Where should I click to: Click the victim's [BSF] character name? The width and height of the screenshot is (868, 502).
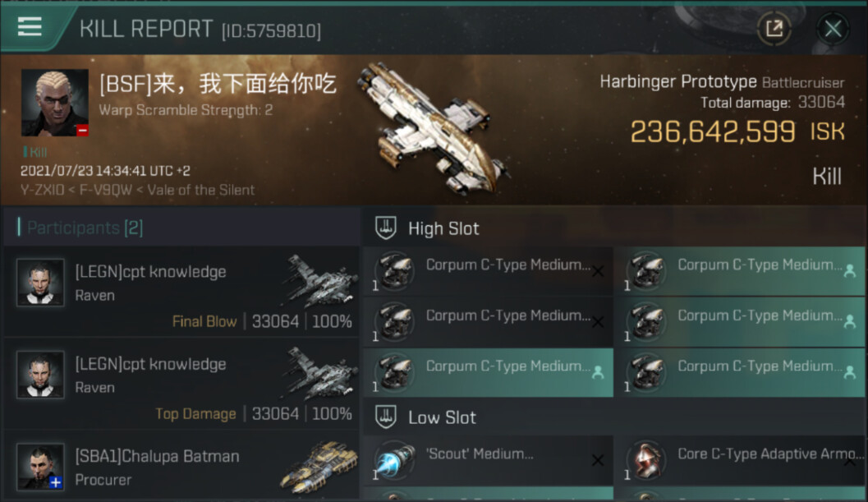[x=218, y=84]
